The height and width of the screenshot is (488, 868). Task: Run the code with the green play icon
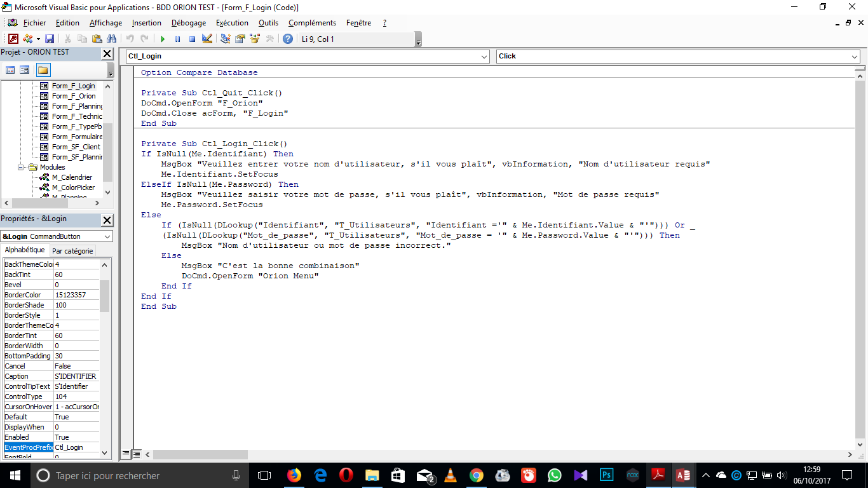click(163, 39)
